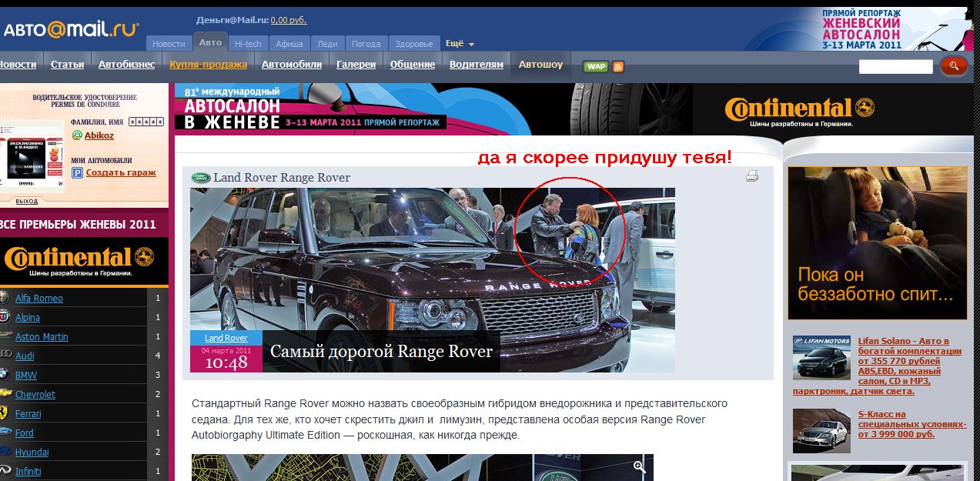The width and height of the screenshot is (980, 481).
Task: Switch to the Авто portal tab
Action: (x=210, y=42)
